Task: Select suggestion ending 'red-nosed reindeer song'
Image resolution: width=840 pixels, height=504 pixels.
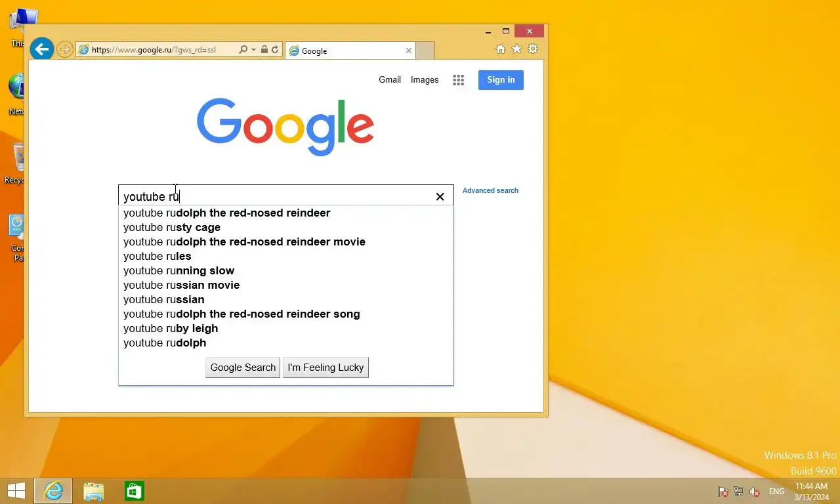Action: pos(285,314)
